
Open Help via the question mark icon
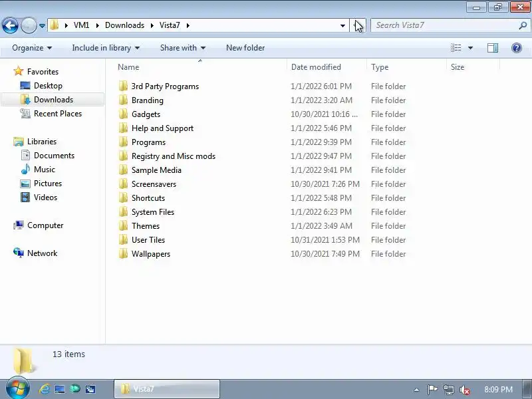(x=517, y=48)
